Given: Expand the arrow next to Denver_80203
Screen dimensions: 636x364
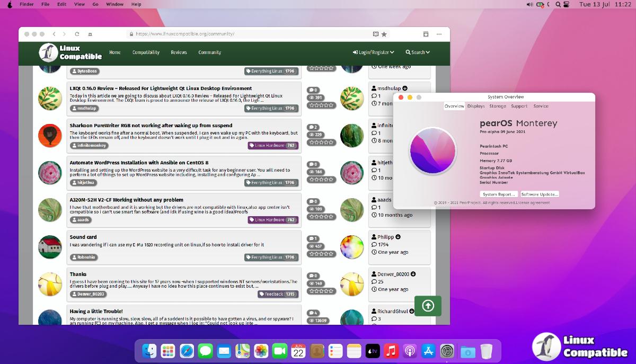Looking at the screenshot, I should coord(413,274).
